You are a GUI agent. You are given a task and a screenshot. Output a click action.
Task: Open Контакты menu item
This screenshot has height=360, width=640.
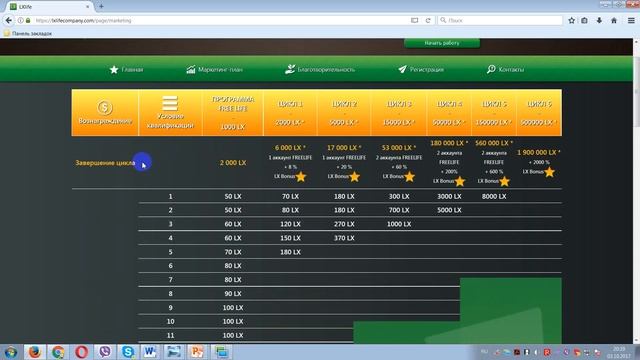click(x=505, y=70)
